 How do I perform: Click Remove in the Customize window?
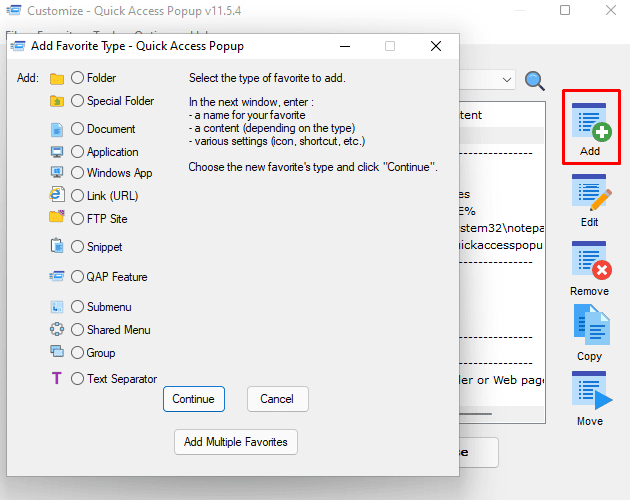click(x=590, y=268)
